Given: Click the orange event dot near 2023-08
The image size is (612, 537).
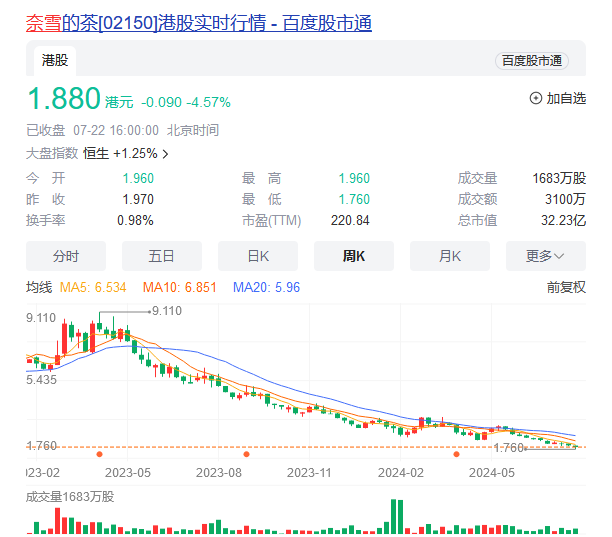Looking at the screenshot, I should [246, 454].
